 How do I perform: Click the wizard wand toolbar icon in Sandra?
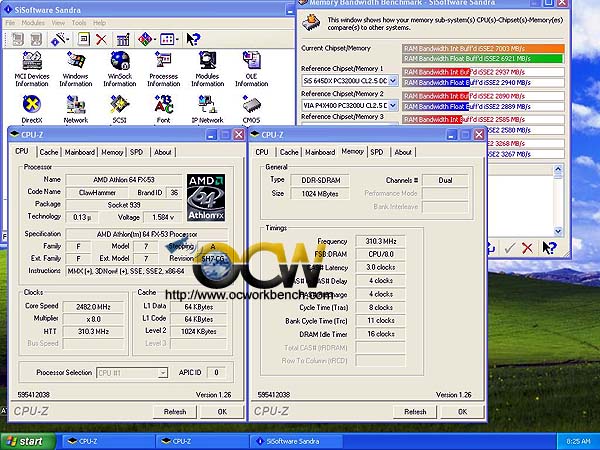click(x=59, y=39)
